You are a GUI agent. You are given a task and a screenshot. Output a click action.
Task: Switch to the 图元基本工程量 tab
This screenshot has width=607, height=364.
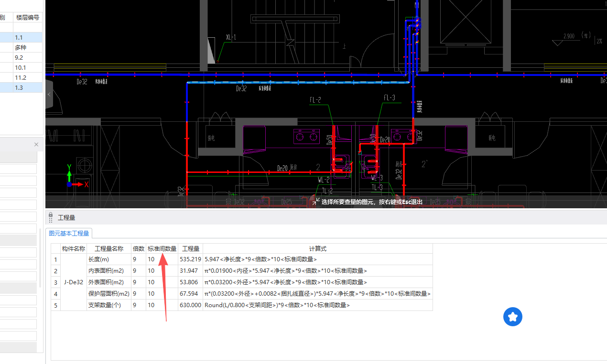point(69,233)
